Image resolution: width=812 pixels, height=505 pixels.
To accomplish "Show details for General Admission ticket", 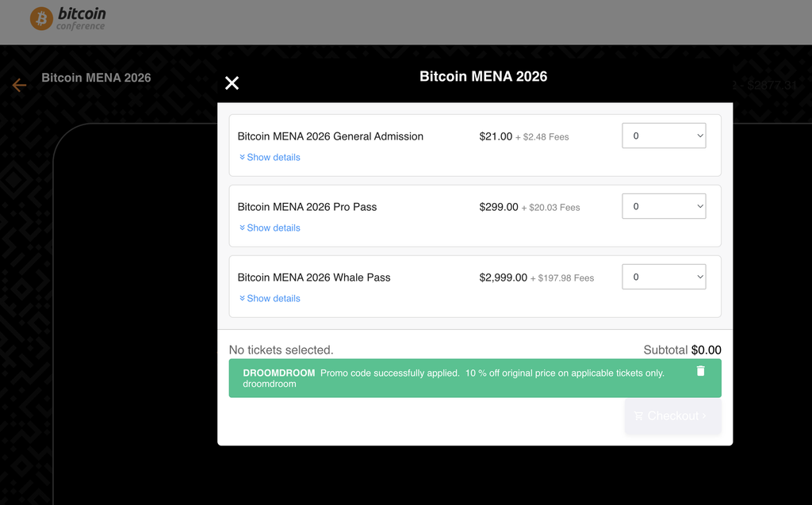I will pos(270,157).
